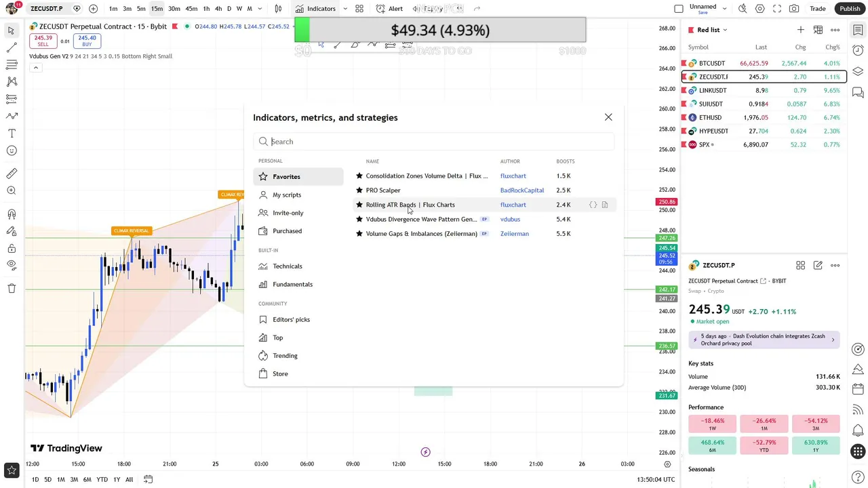This screenshot has width=868, height=488.
Task: Add symbol to watchlist plus icon
Action: tap(801, 30)
